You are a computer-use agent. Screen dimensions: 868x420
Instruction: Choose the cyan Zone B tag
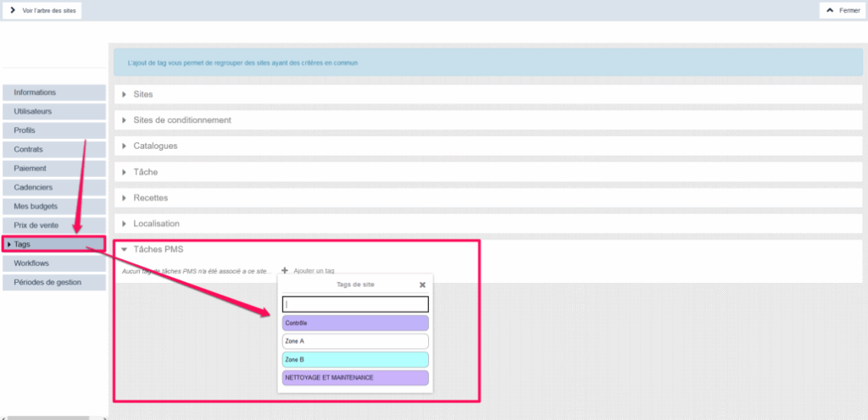click(x=355, y=360)
